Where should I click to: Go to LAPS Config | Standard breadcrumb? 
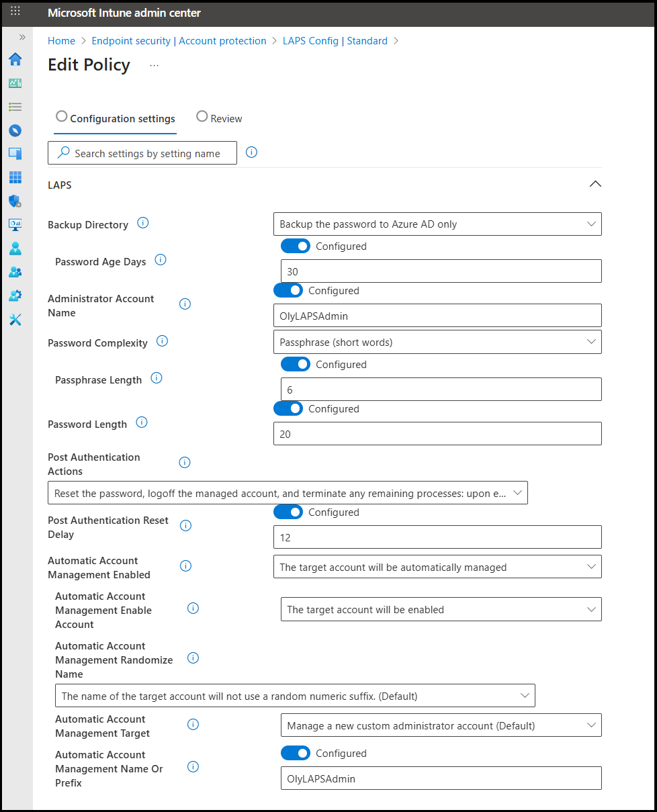(335, 41)
